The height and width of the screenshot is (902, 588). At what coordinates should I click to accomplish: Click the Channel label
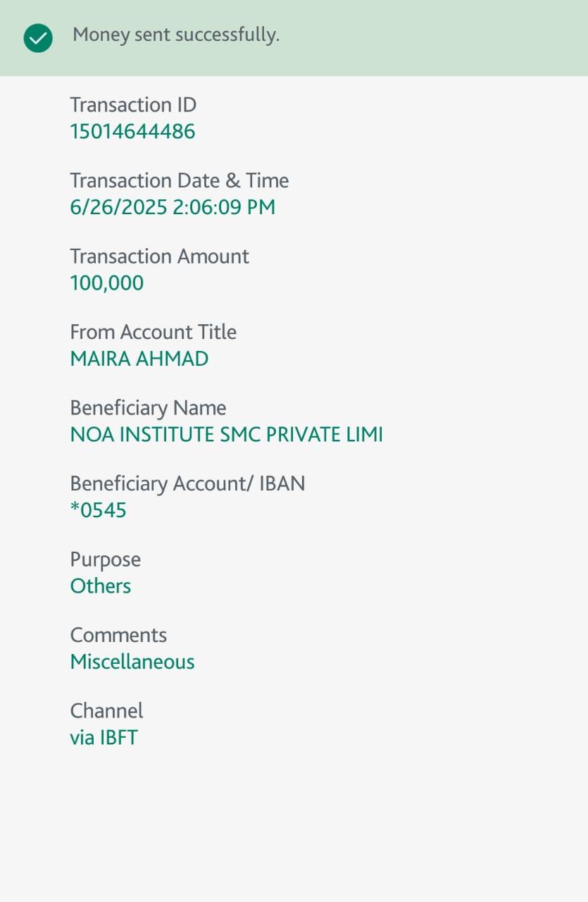[x=106, y=710]
